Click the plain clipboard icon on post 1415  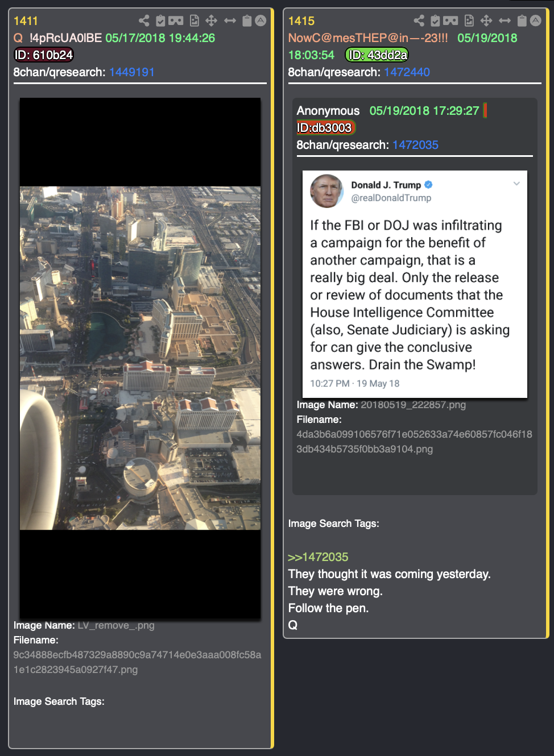[522, 21]
